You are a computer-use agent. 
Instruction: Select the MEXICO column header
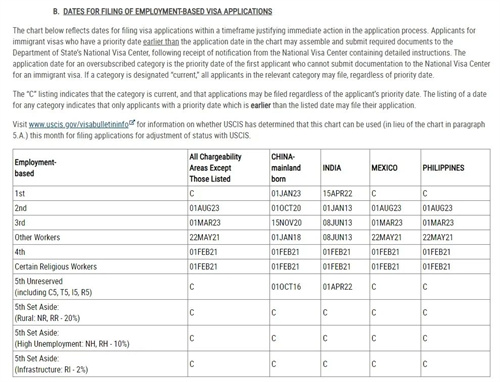pos(384,168)
